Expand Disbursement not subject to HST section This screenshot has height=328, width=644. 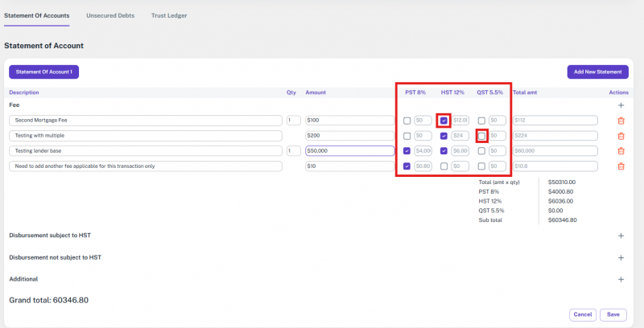point(621,257)
